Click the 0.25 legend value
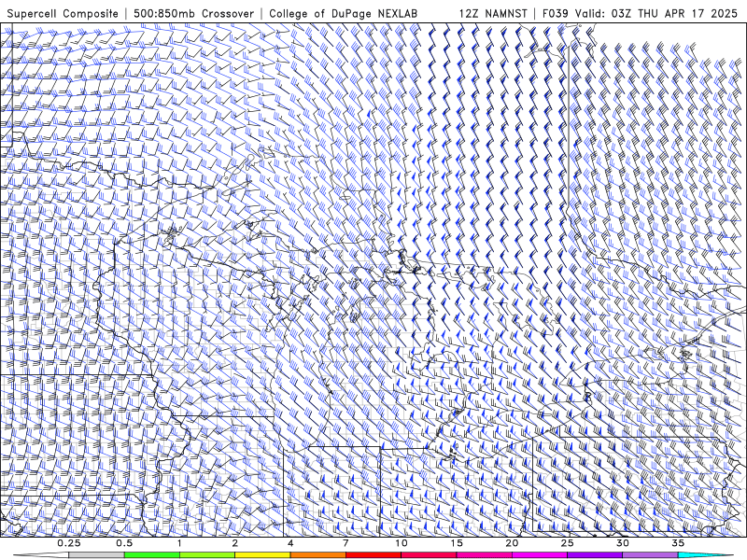This screenshot has height=560, width=747. coord(69,543)
